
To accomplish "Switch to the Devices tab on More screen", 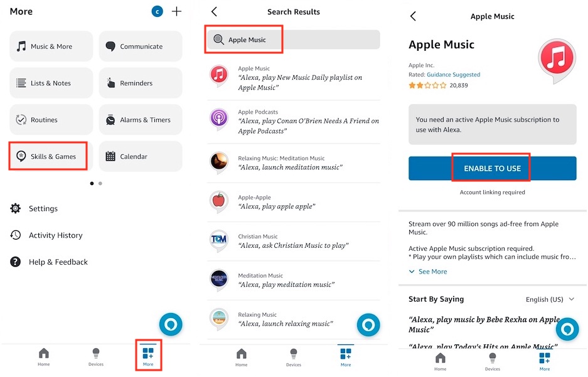I will [95, 357].
